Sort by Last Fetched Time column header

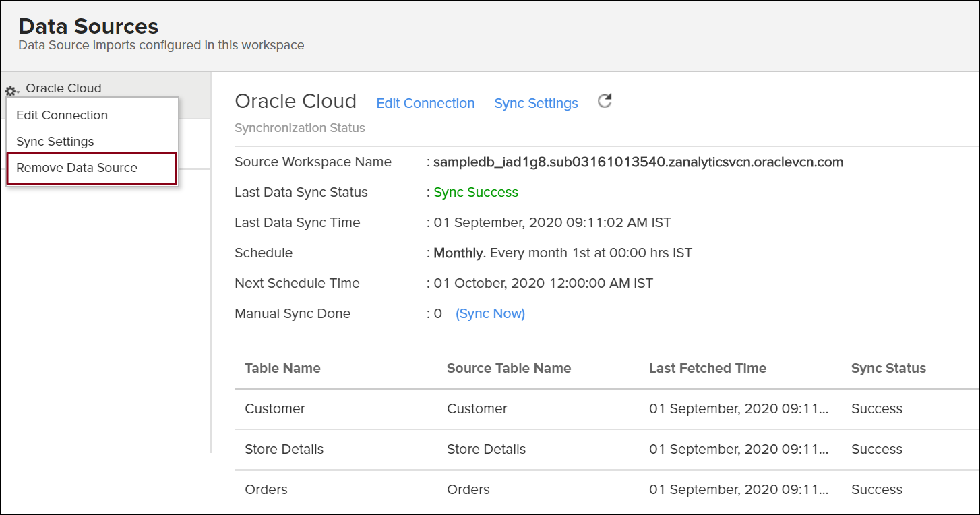point(707,368)
